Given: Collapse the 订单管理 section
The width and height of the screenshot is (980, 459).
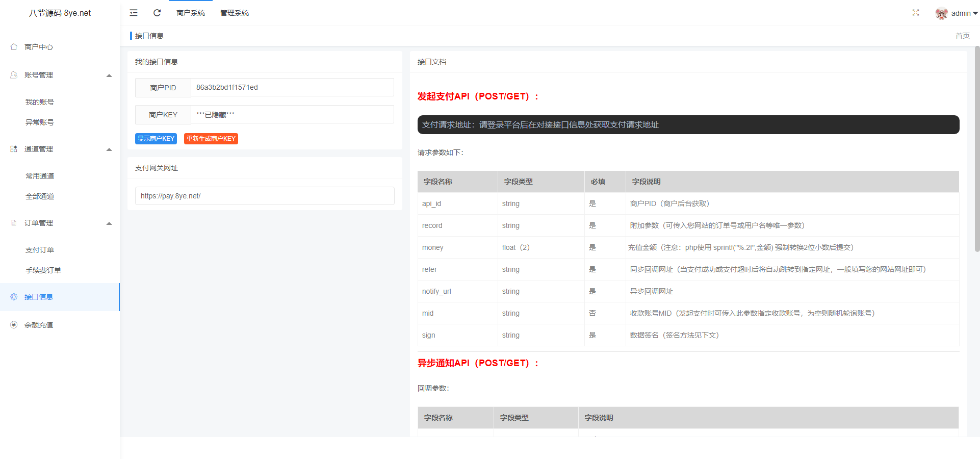Looking at the screenshot, I should [x=109, y=223].
